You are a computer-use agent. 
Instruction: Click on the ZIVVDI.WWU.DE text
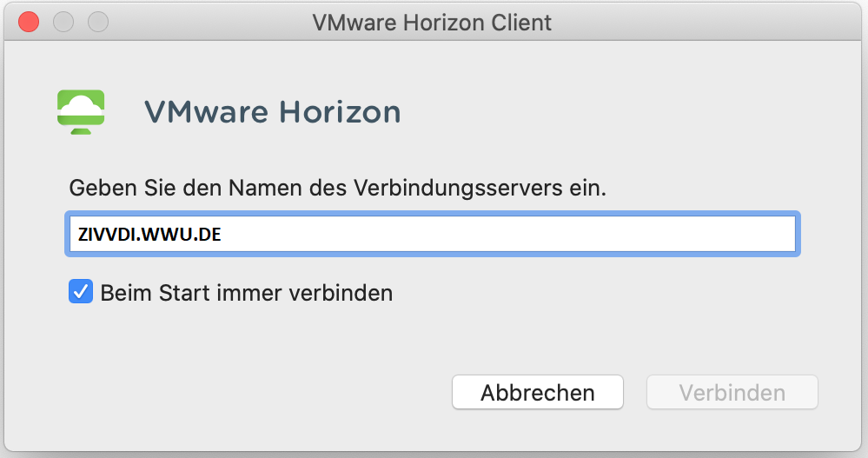coord(149,234)
